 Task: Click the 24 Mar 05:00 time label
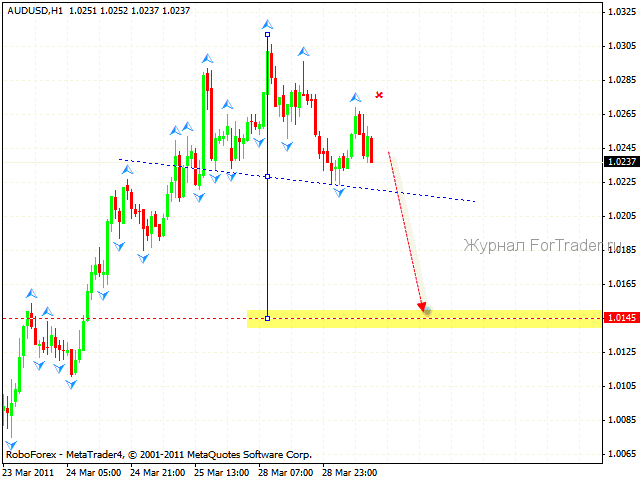point(93,473)
